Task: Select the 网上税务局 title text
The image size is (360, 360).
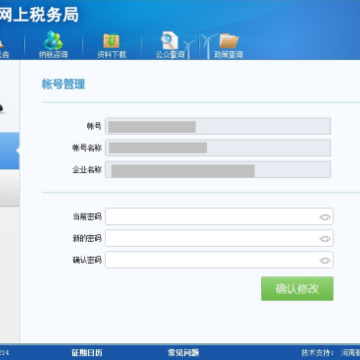Action: point(39,15)
